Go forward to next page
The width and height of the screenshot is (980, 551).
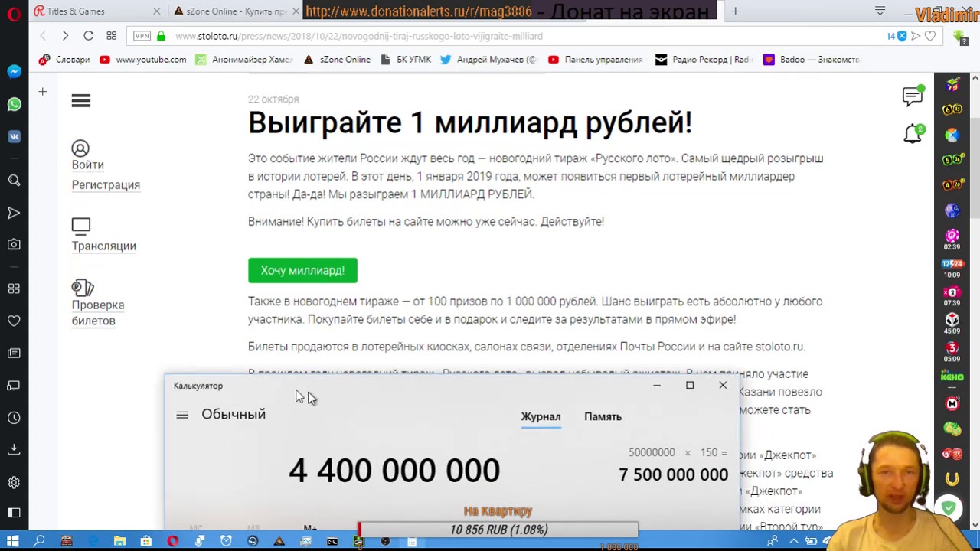click(x=65, y=36)
